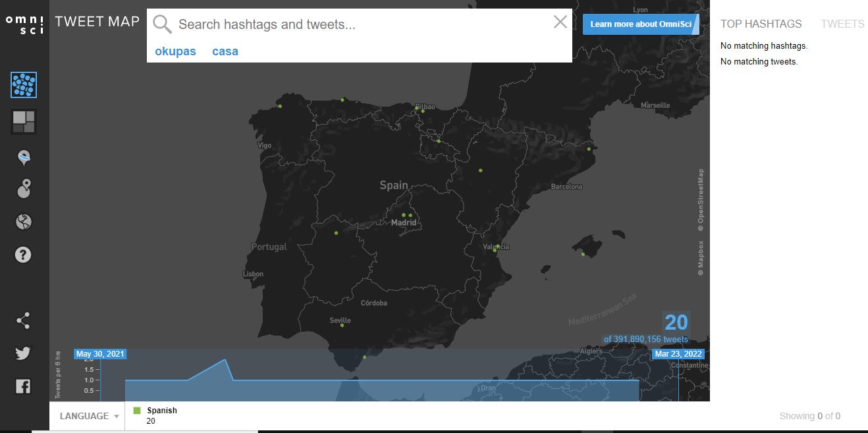Viewport: 868px width, 433px height.
Task: Open the Twitter icon in sidebar
Action: 24,353
